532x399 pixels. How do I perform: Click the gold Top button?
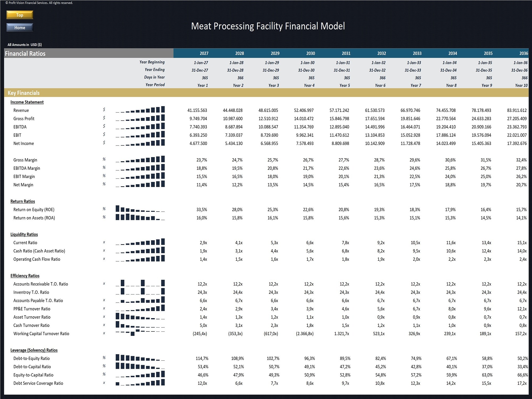(20, 15)
